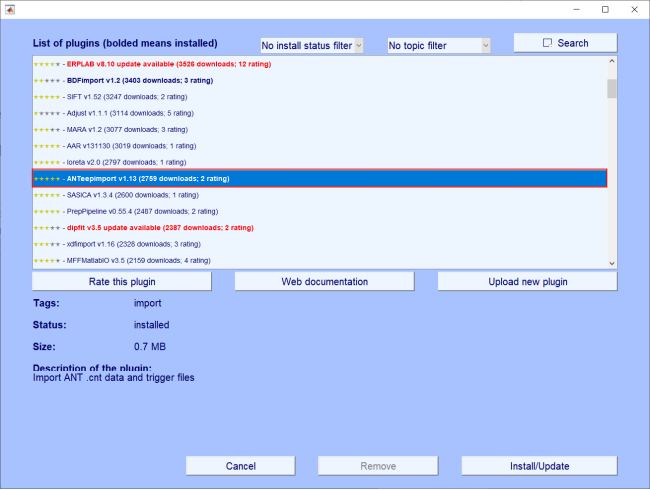Click the Install/Update button

(x=539, y=466)
